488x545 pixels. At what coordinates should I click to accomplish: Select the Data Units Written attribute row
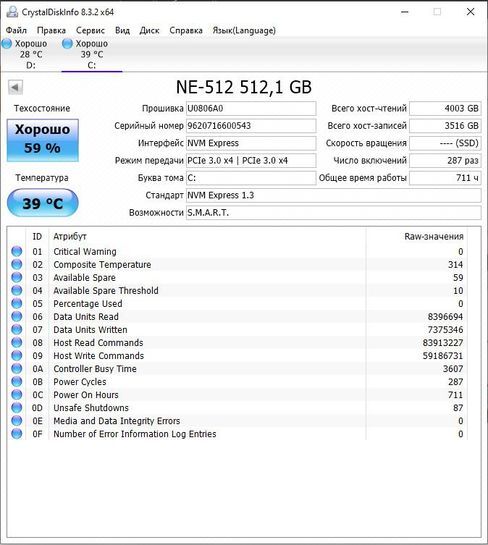238,330
